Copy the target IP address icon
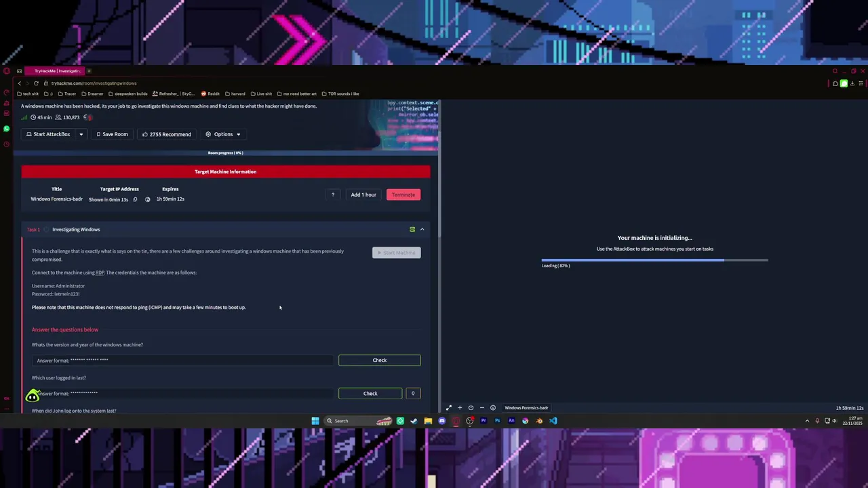Viewport: 868px width, 488px height. coord(135,199)
